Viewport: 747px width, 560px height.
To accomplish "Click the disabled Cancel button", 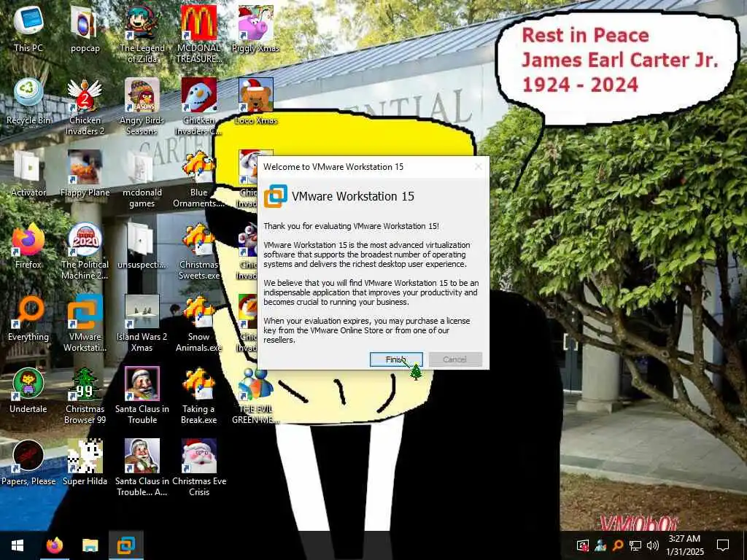I will coord(455,359).
